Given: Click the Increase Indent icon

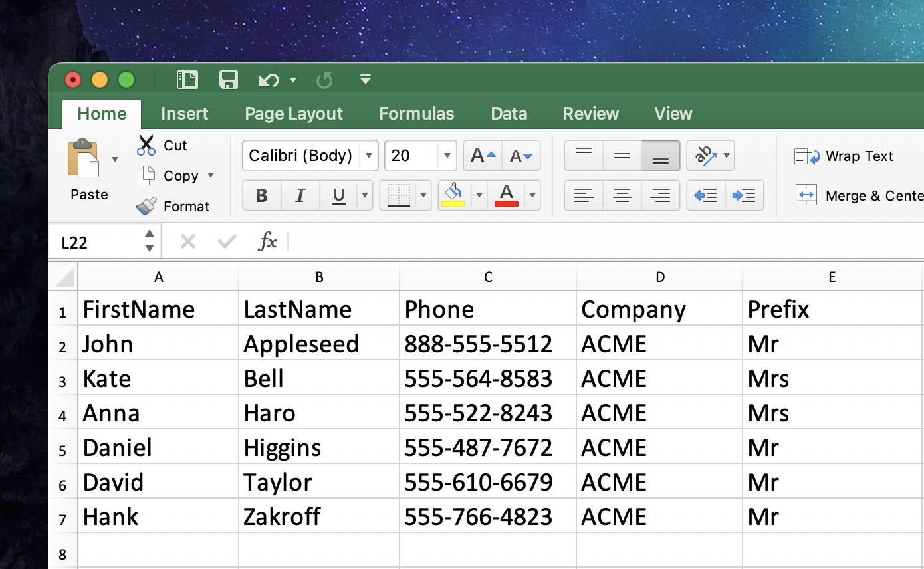Looking at the screenshot, I should tap(744, 195).
